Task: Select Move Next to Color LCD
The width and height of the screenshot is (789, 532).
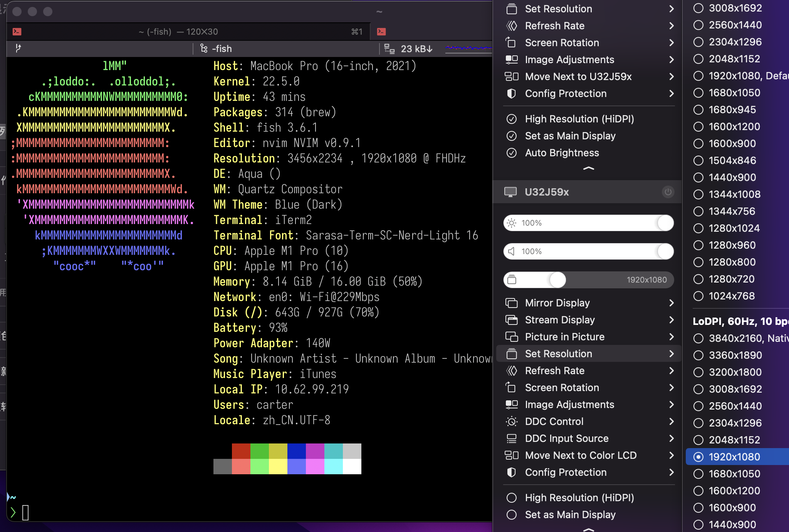Action: point(580,455)
